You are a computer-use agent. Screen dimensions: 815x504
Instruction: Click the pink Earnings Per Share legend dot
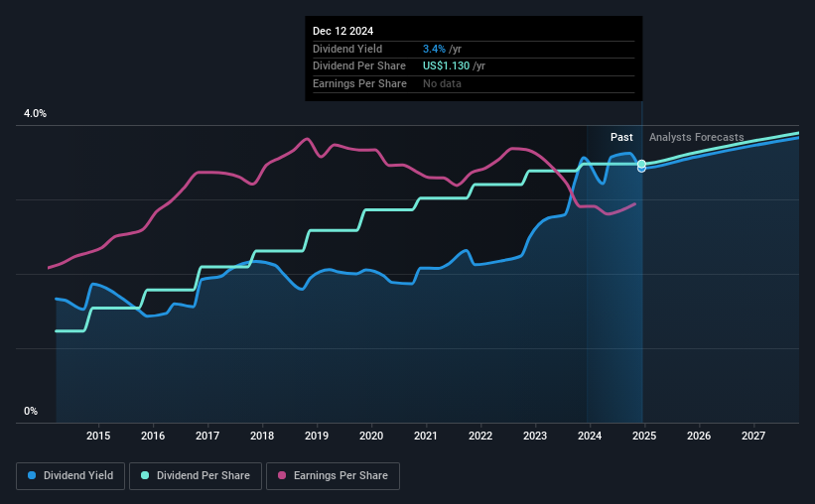tap(282, 475)
